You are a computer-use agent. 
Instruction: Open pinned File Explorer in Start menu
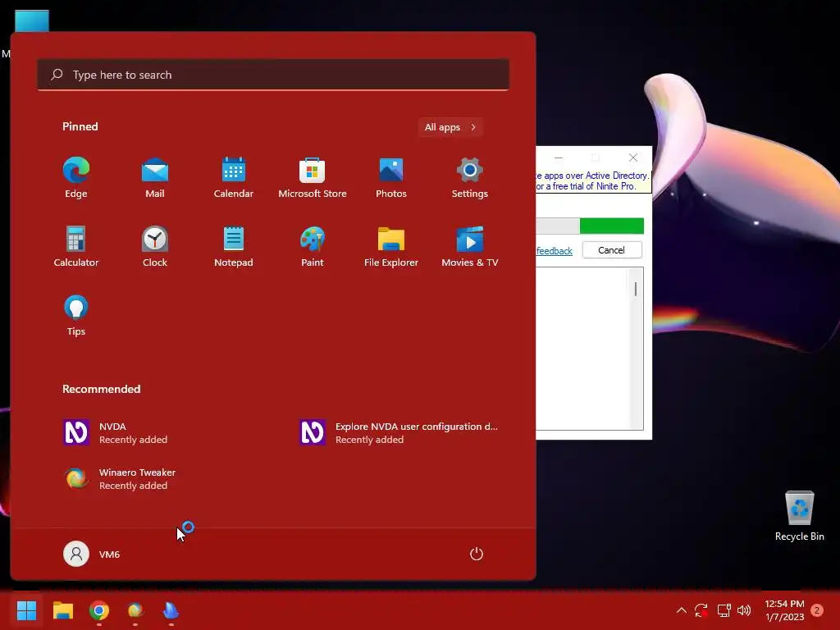[391, 246]
